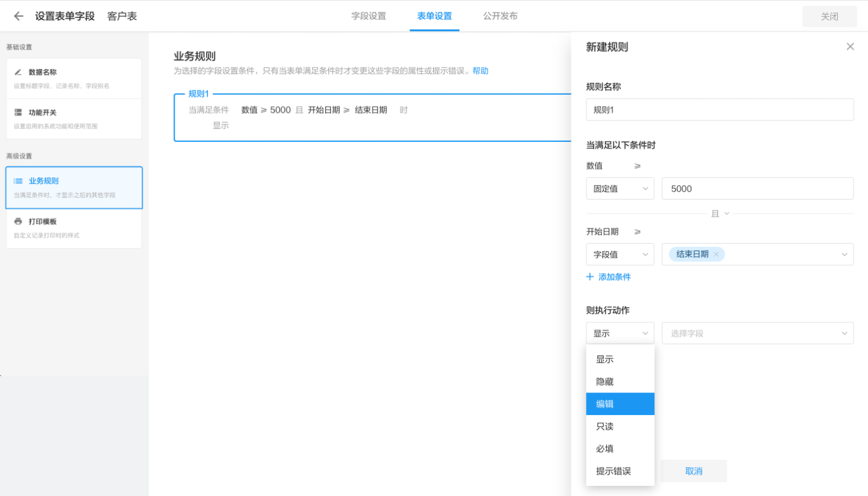Click the 取消 button
868x496 pixels.
tap(693, 471)
